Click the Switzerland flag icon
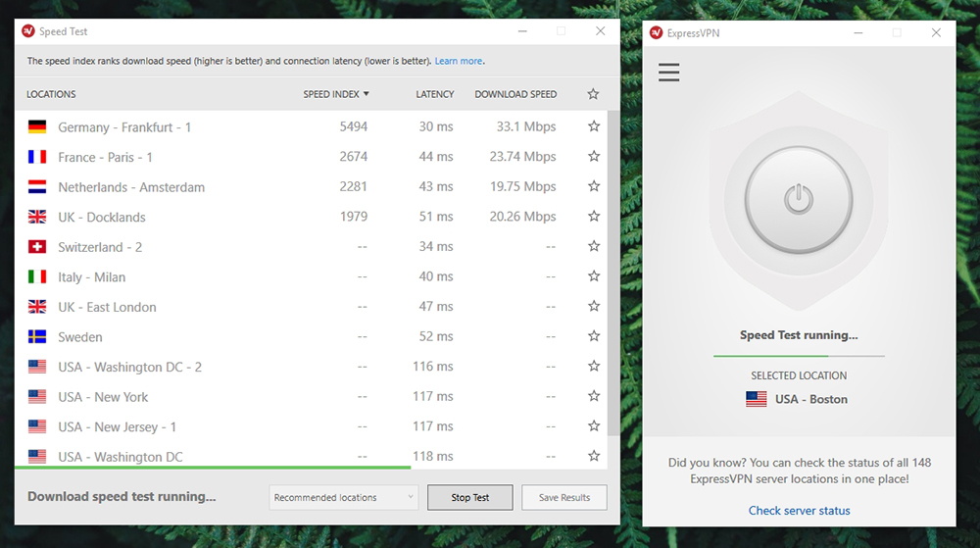 37,247
